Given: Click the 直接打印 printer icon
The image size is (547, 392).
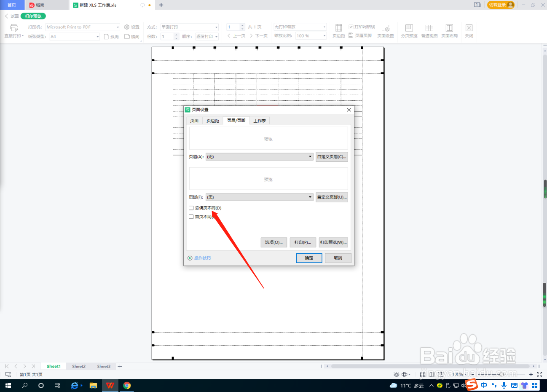Looking at the screenshot, I should coord(13,27).
